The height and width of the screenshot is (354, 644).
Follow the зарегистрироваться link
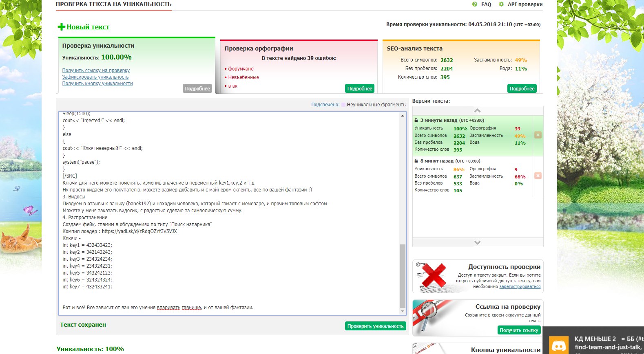pyautogui.click(x=520, y=287)
